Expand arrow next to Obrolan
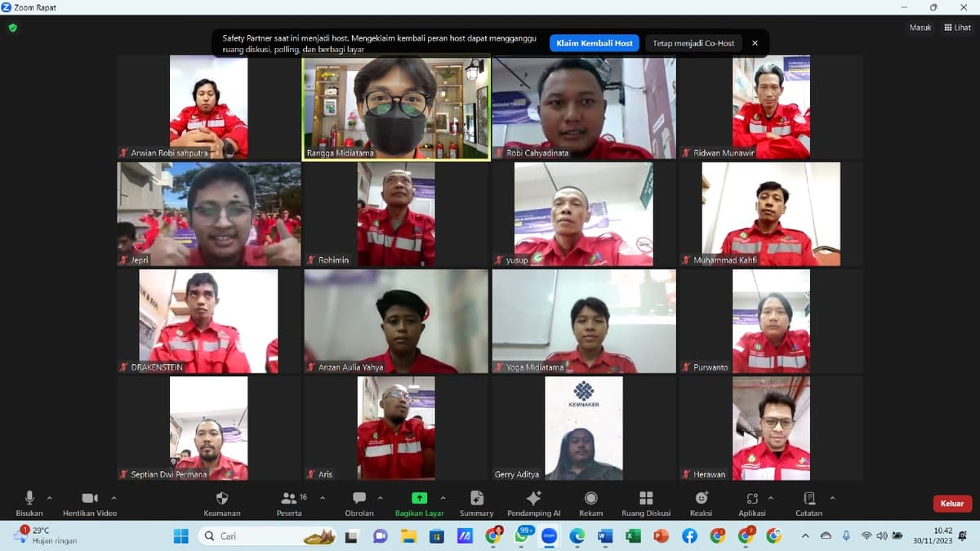The width and height of the screenshot is (980, 551). point(380,498)
